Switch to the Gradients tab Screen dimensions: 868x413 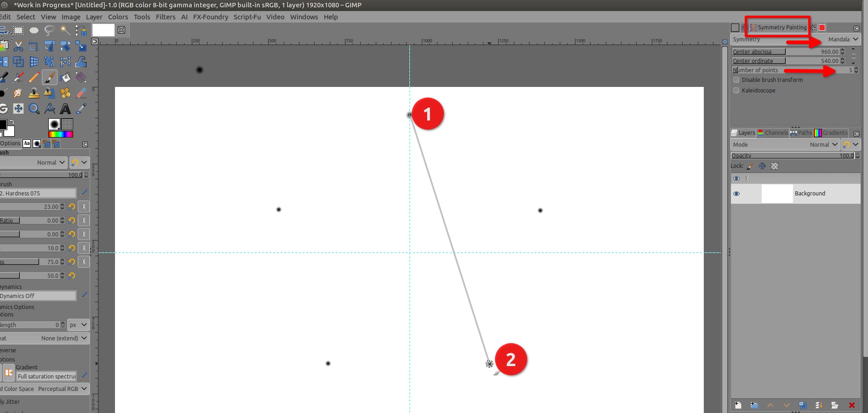(x=831, y=133)
